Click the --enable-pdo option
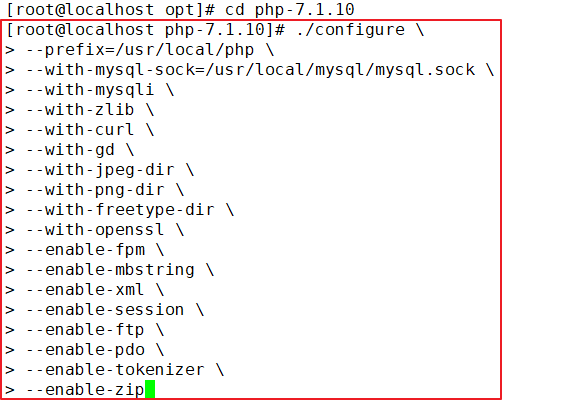 85,350
